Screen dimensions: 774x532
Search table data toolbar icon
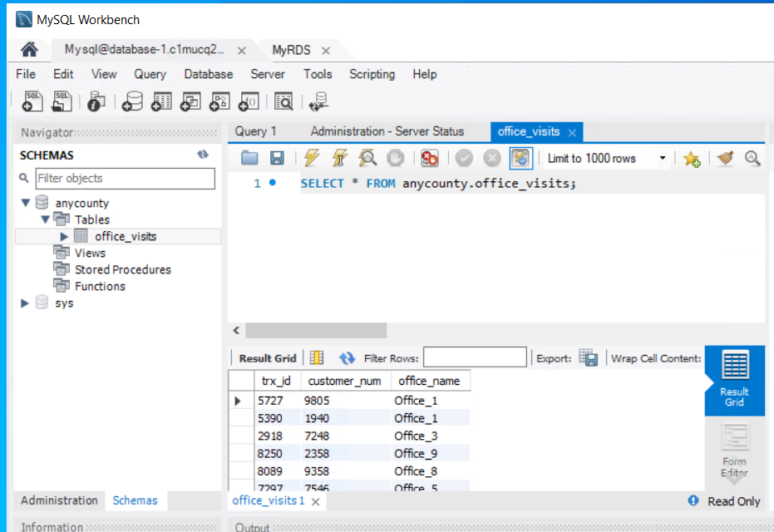[x=283, y=101]
